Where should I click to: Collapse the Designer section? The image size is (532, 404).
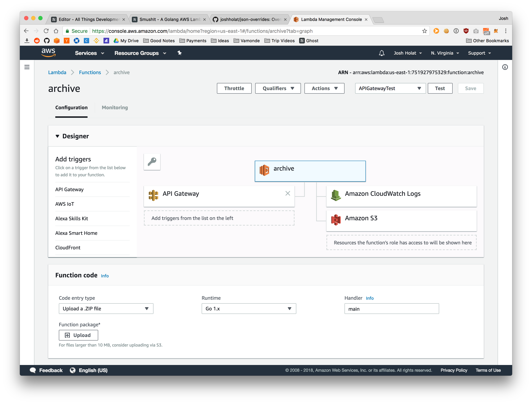pyautogui.click(x=57, y=136)
